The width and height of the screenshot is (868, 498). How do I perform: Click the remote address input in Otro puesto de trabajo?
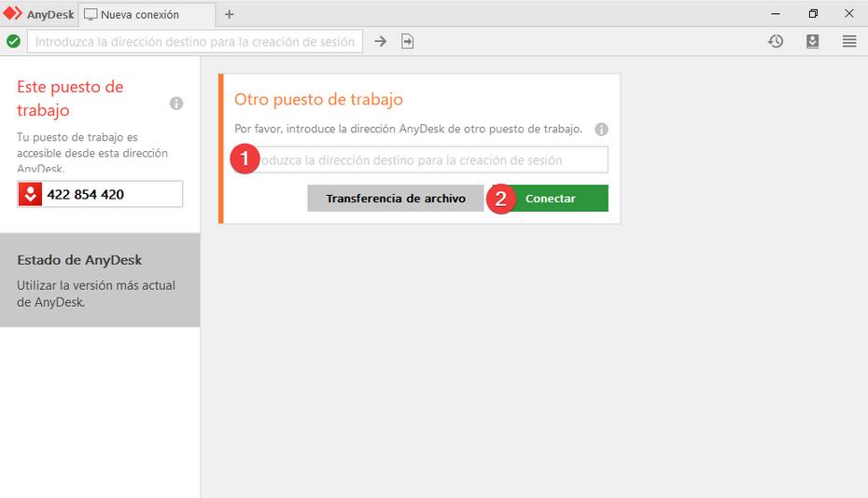[421, 159]
